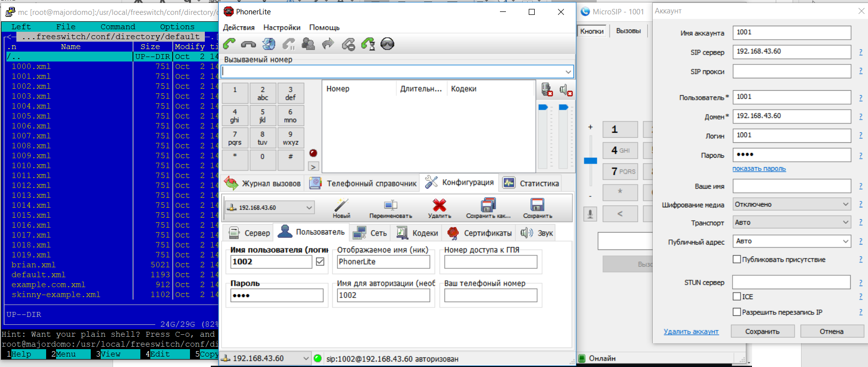Screen dimensions: 868x367
Task: Click the backspace < button in MicroSIP dialpad
Action: tap(620, 214)
